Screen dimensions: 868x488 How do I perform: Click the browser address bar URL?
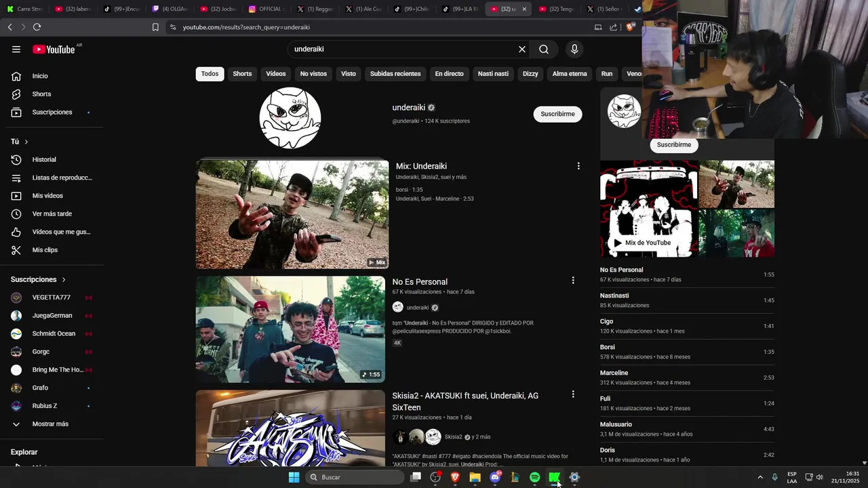[246, 27]
